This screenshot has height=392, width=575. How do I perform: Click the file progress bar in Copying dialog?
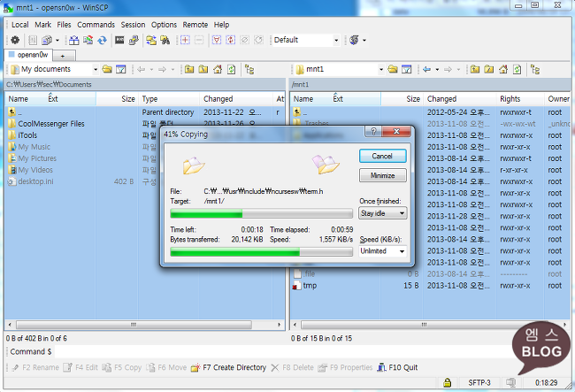coord(261,213)
